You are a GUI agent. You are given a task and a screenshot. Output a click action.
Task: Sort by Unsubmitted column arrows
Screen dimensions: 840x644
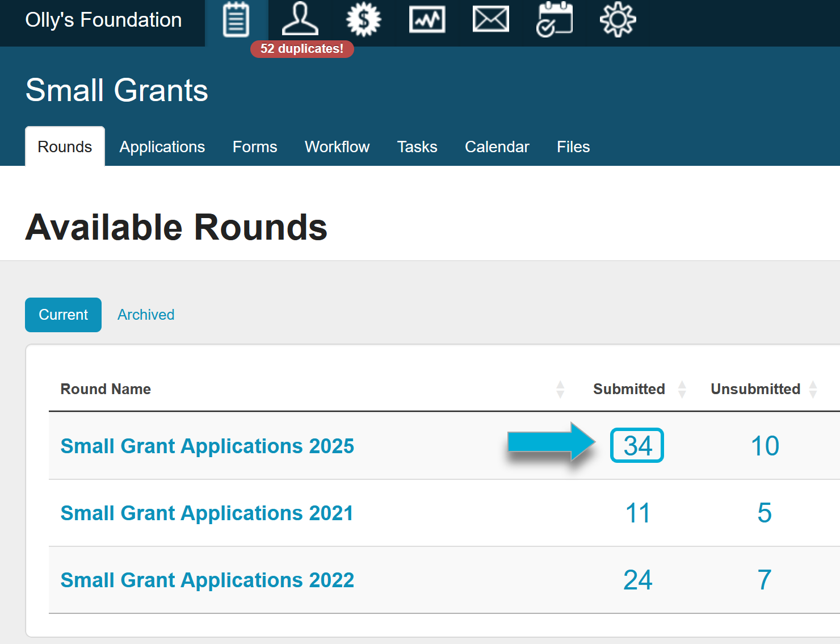click(x=813, y=390)
